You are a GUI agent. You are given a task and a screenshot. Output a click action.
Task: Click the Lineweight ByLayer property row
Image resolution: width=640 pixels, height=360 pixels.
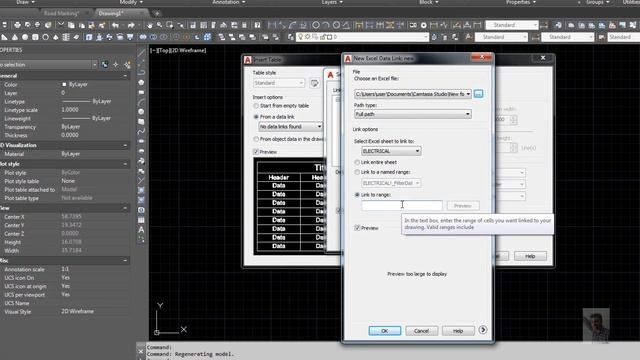point(65,118)
